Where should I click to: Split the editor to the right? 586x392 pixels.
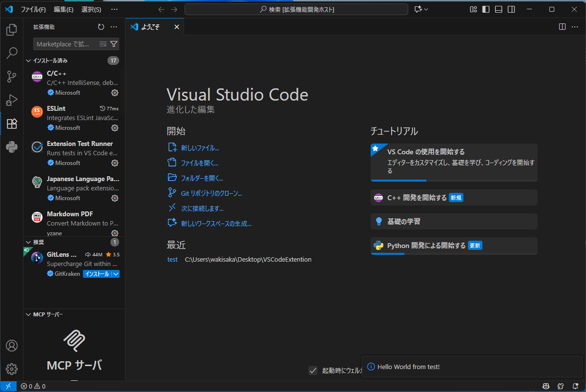pos(562,27)
